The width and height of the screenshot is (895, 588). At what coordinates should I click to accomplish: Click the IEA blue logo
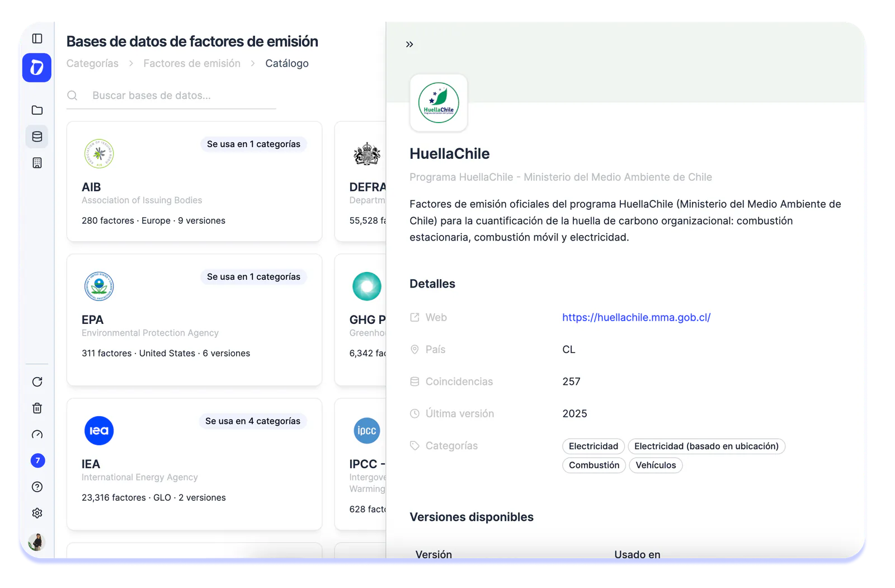click(x=99, y=431)
